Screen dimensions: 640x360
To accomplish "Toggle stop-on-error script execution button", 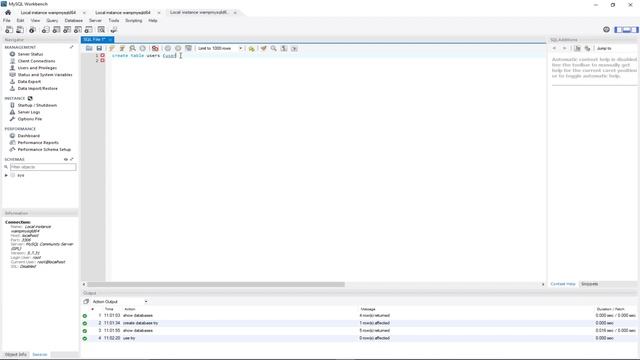I will pos(155,48).
